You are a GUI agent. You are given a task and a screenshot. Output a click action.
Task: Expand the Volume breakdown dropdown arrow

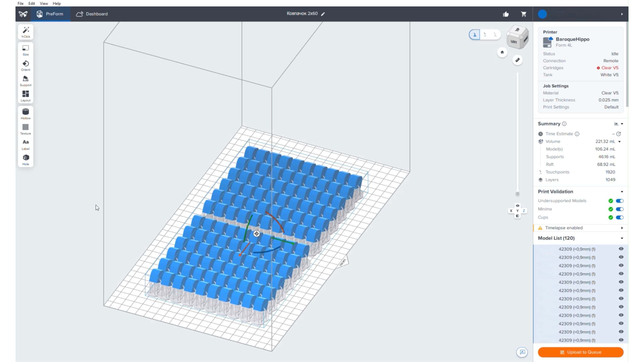coord(620,142)
